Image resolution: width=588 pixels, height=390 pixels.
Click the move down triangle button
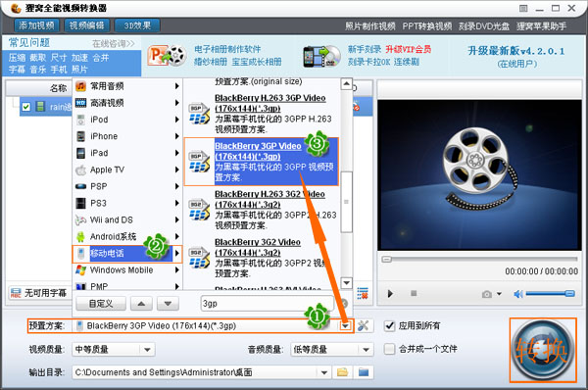[x=168, y=304]
